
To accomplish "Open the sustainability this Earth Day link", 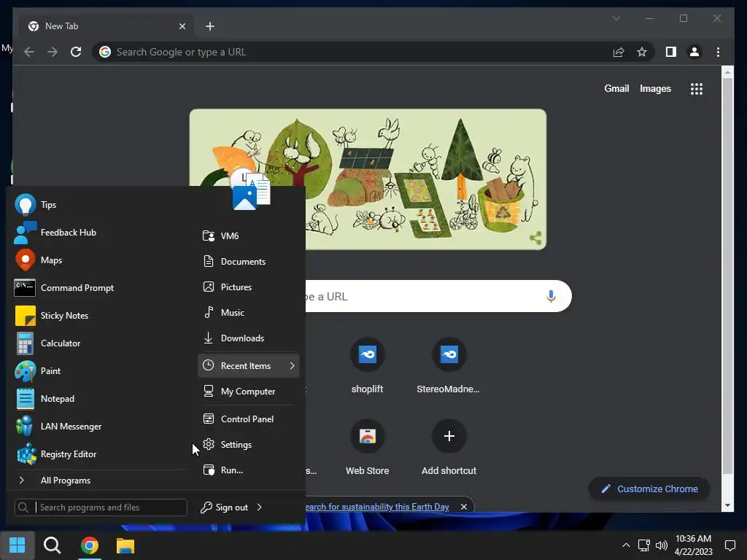I will pyautogui.click(x=377, y=507).
